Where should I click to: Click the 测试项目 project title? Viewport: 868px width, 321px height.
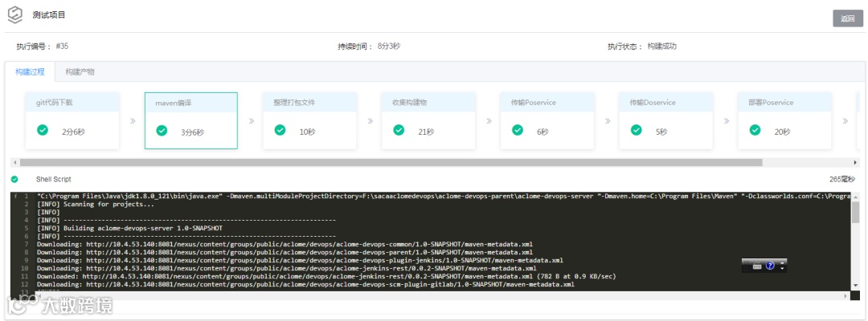point(49,15)
